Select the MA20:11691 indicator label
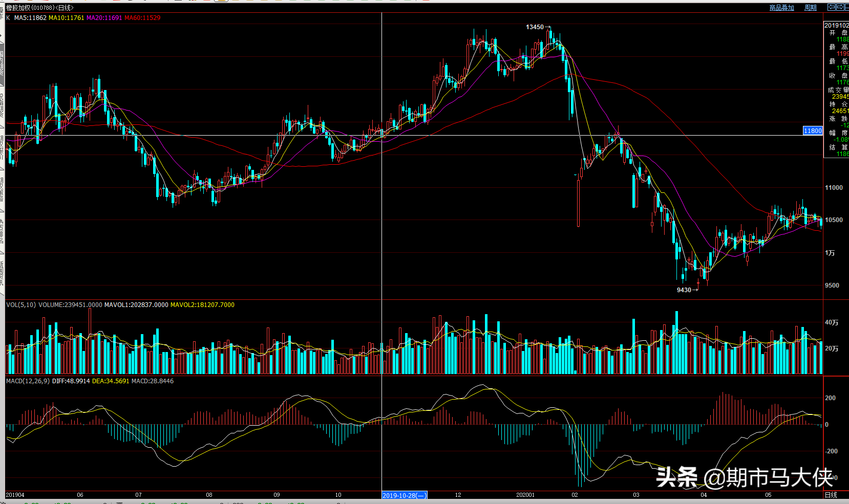The image size is (849, 504). pyautogui.click(x=104, y=17)
